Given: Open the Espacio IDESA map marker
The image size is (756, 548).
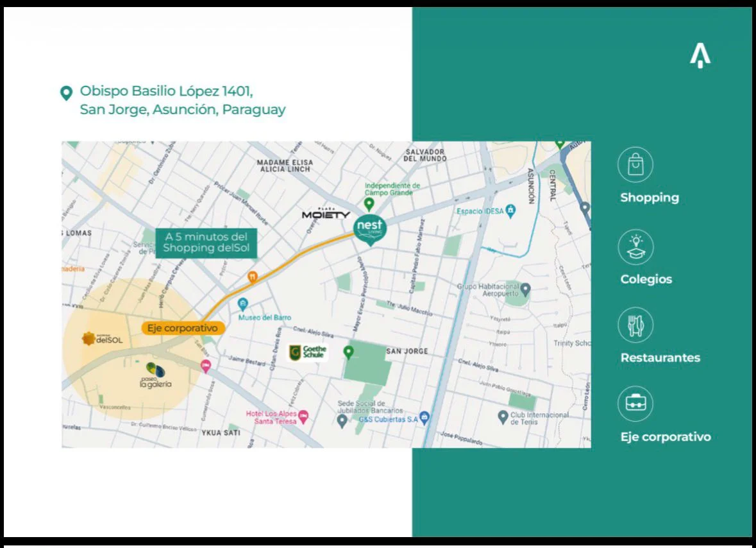Looking at the screenshot, I should tap(510, 210).
